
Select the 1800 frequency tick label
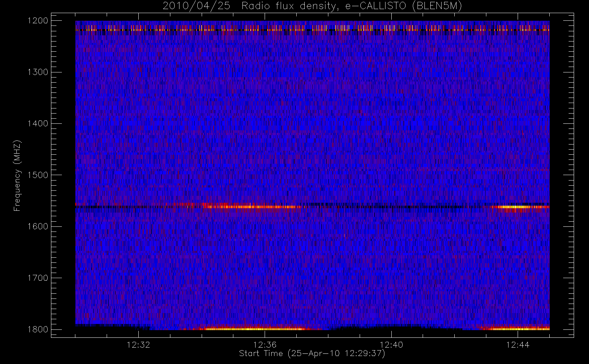pyautogui.click(x=38, y=329)
